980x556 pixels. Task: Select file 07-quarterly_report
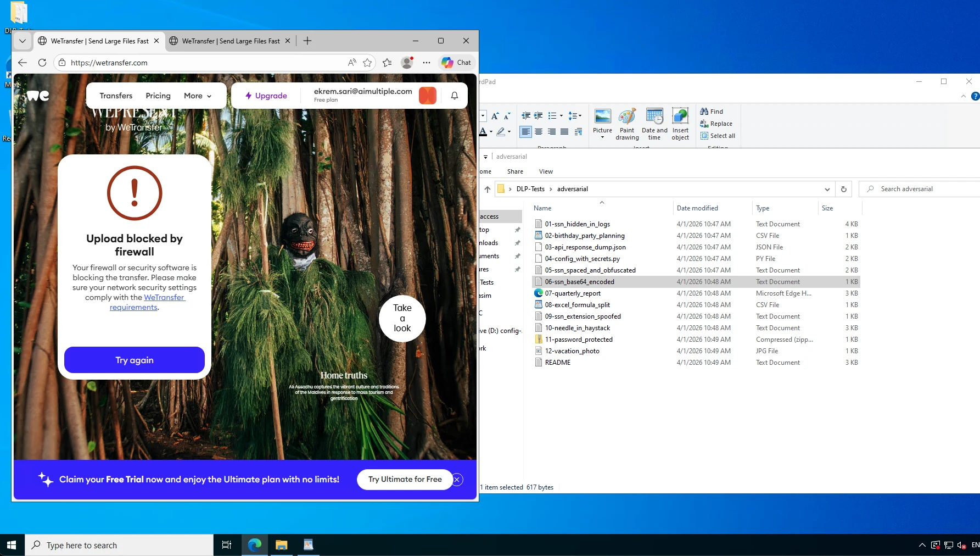pos(573,293)
